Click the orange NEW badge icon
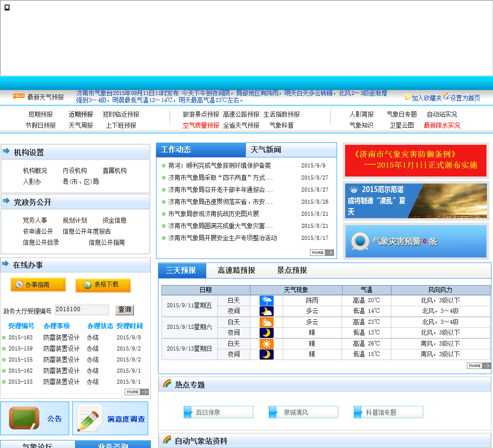 tap(19, 96)
